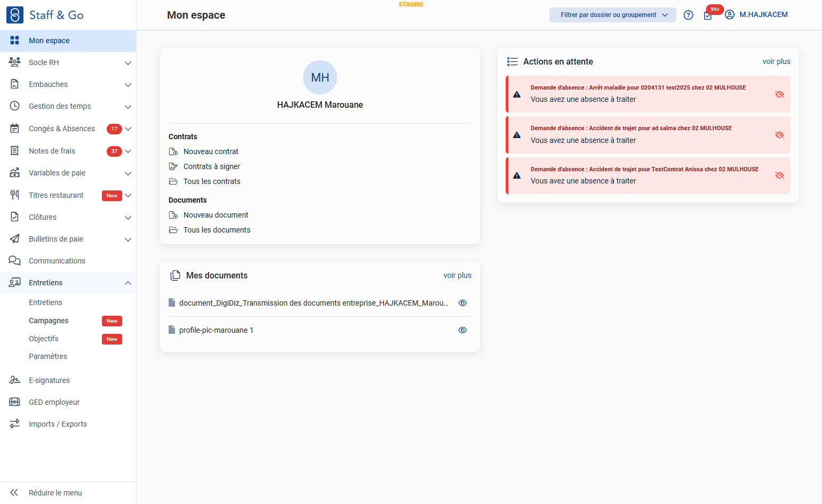Click the Tous les documents folder icon
The image size is (822, 504).
coord(173,230)
